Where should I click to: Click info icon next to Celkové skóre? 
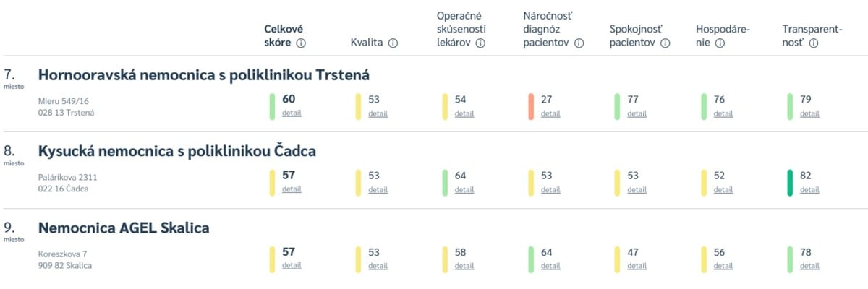point(302,43)
